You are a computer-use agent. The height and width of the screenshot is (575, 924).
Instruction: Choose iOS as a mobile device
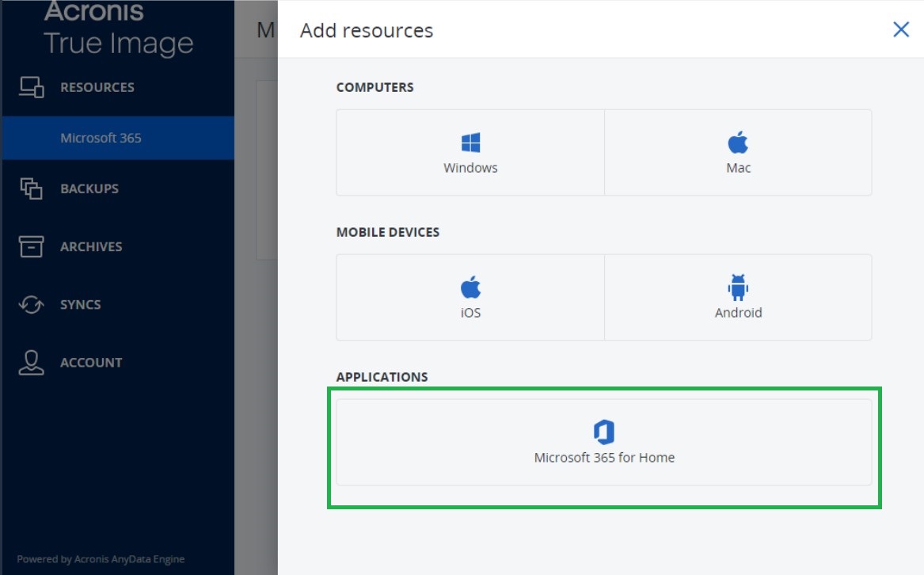click(470, 297)
